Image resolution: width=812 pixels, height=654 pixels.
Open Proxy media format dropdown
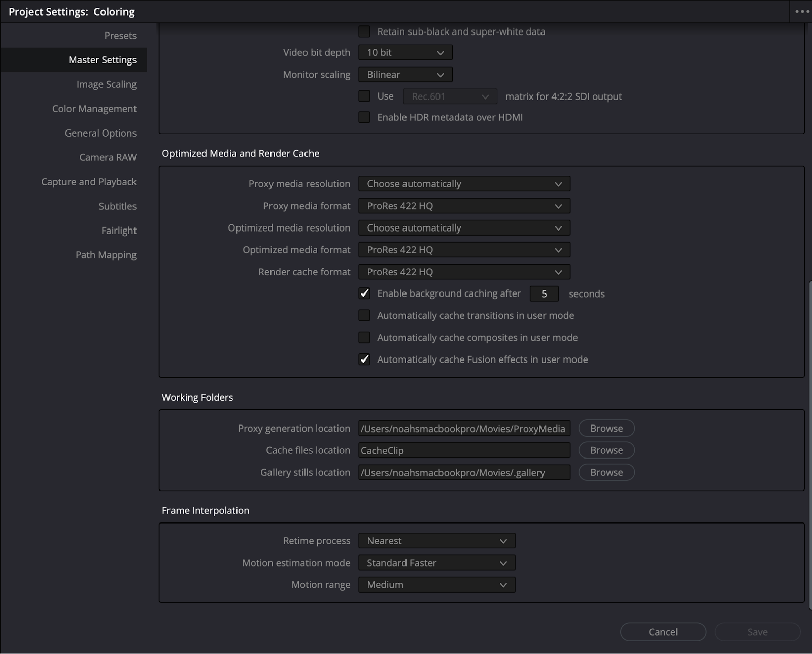pos(464,206)
